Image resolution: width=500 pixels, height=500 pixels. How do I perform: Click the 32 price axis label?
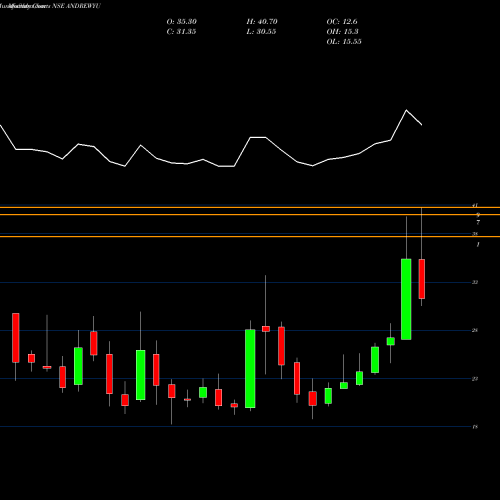coord(475,282)
